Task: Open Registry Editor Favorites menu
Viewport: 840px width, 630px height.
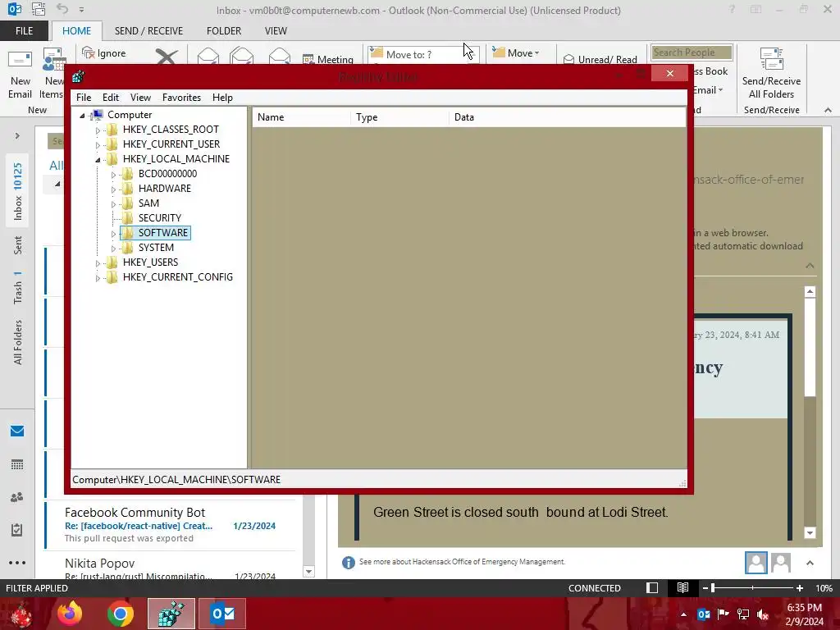Action: pos(181,98)
